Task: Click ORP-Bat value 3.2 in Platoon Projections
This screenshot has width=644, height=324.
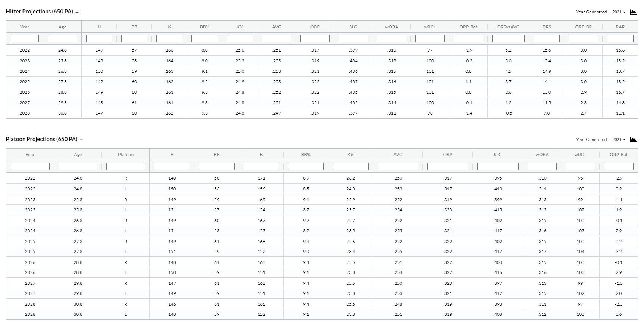Action: tap(619, 252)
